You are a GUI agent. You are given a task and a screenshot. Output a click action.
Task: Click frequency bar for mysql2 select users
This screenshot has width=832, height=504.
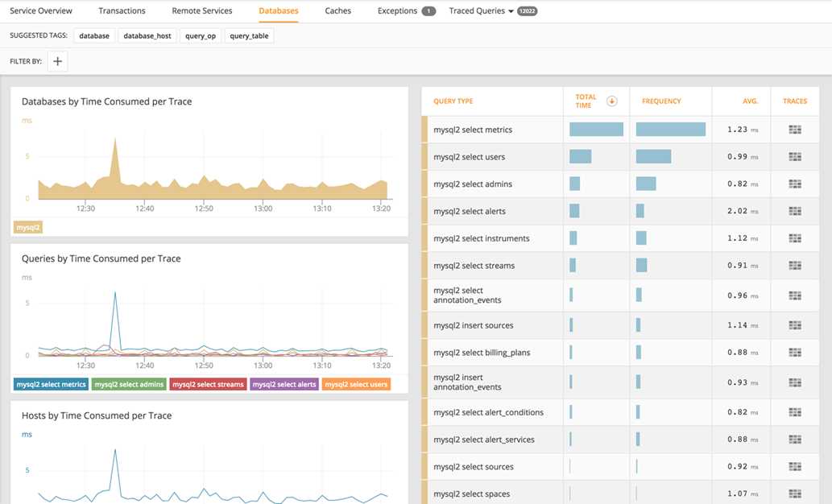[654, 156]
